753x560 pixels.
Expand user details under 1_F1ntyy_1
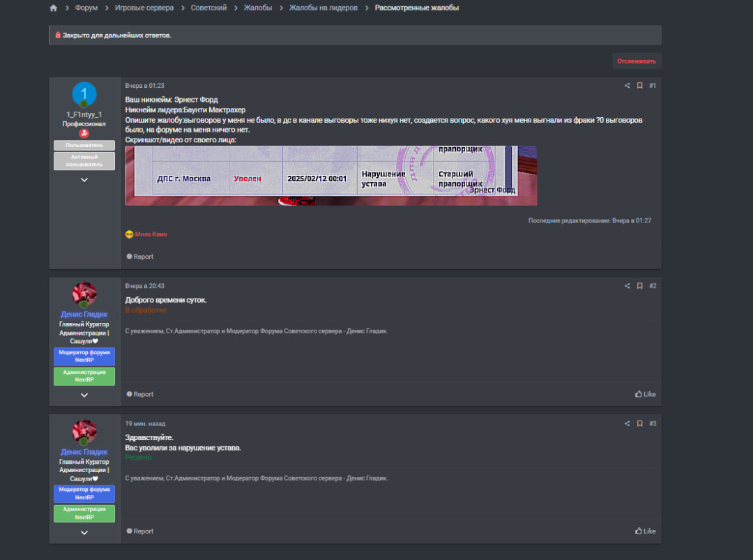pyautogui.click(x=84, y=179)
